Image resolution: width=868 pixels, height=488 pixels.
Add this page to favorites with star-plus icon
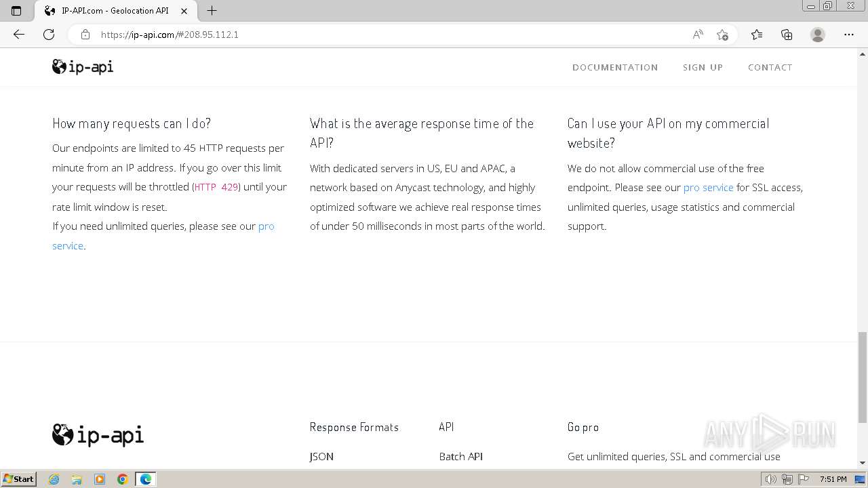point(722,35)
